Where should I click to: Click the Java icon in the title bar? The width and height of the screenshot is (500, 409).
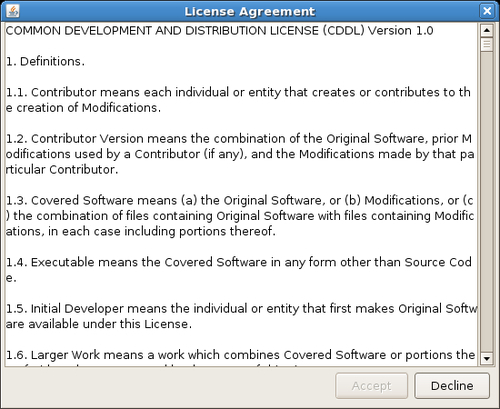tap(13, 11)
